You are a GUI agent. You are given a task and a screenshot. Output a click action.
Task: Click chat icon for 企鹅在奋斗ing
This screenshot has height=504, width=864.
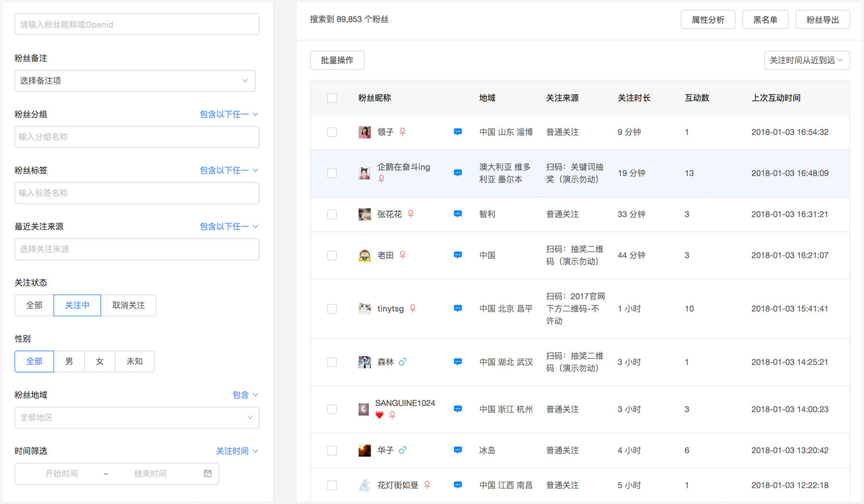click(x=458, y=173)
